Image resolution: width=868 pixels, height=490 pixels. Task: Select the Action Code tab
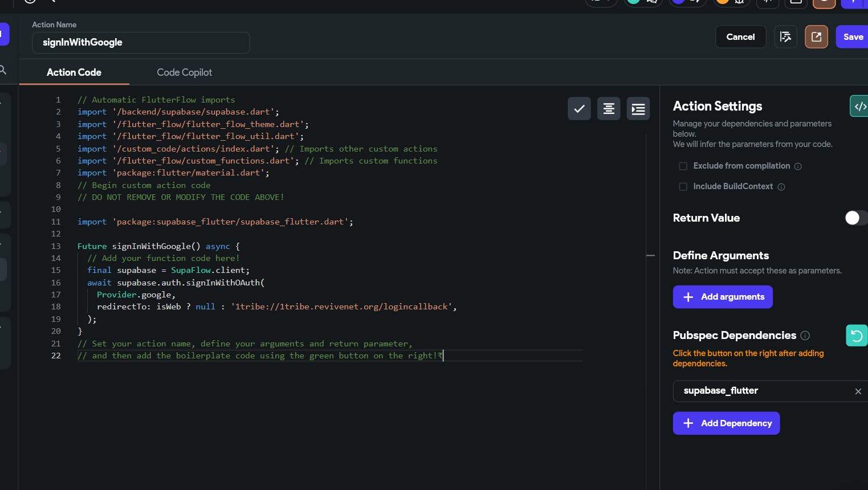point(74,72)
